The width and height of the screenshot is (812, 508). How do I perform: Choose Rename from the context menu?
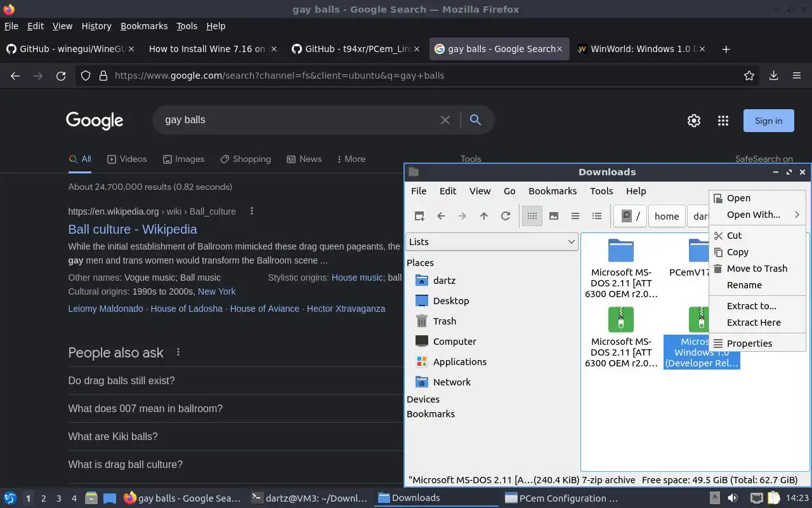pos(757,284)
